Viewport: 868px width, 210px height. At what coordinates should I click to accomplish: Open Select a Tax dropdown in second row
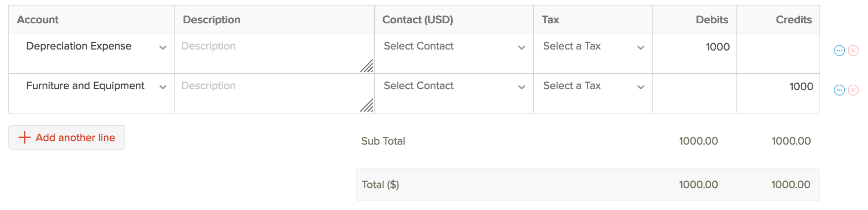641,87
